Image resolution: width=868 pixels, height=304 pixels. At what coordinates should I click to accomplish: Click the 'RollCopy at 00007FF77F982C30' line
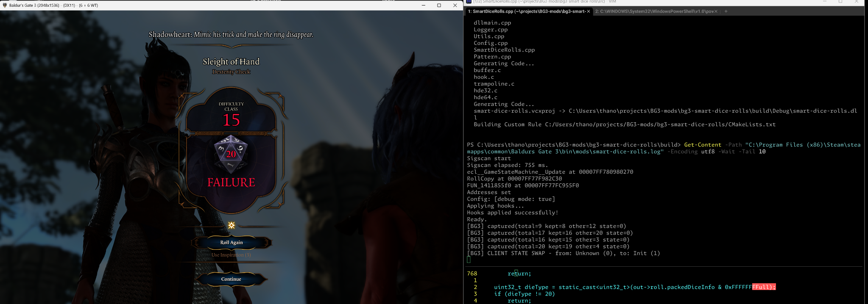point(514,179)
